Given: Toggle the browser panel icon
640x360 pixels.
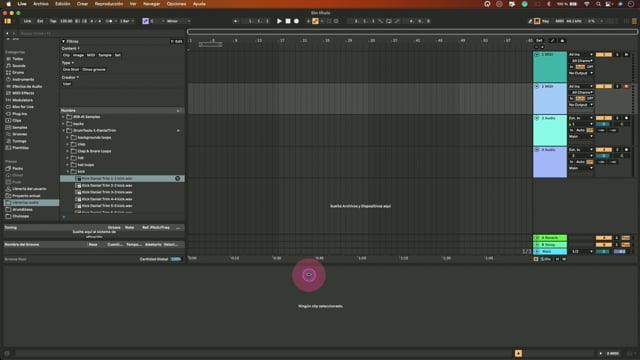Looking at the screenshot, I should coord(7,21).
